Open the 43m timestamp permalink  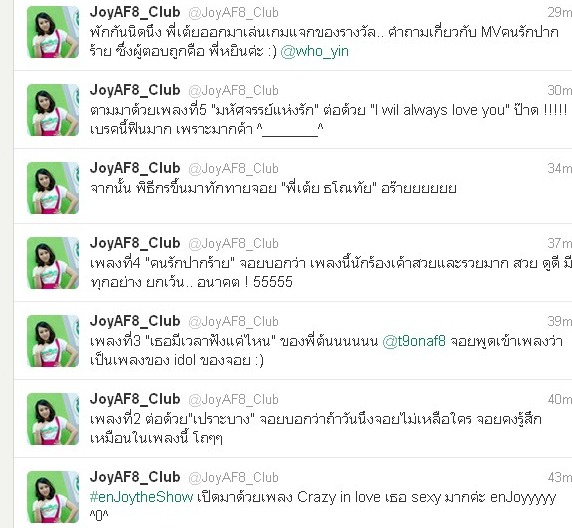coord(560,477)
